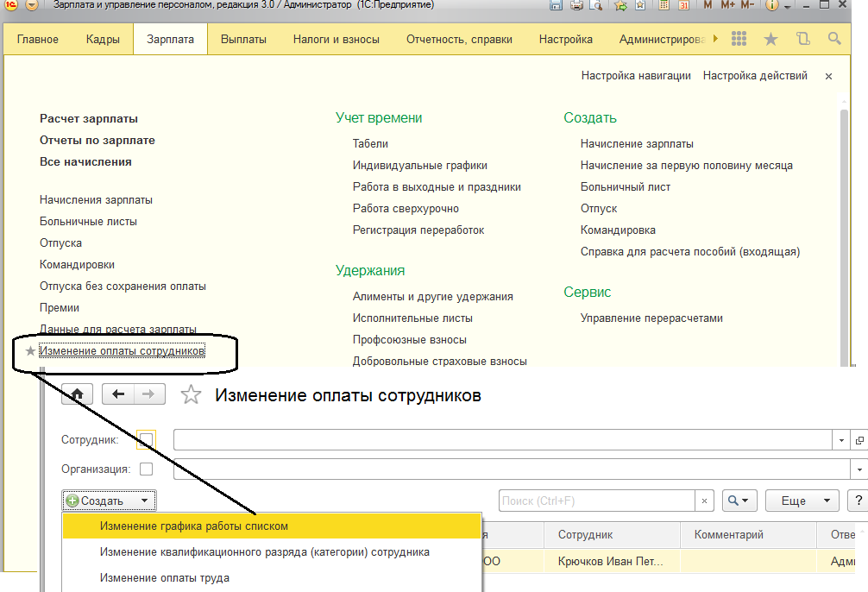This screenshot has height=592, width=868.
Task: Click the home icon button
Action: pyautogui.click(x=78, y=394)
